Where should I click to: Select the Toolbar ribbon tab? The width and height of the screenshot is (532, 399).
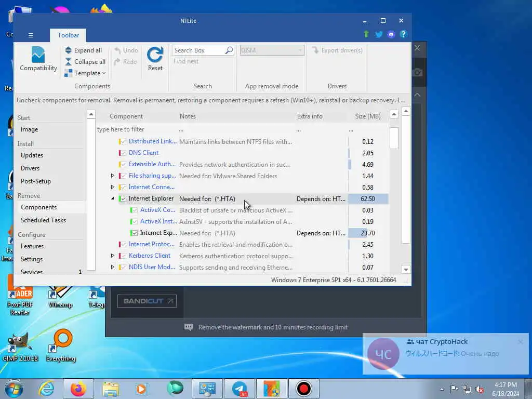68,35
